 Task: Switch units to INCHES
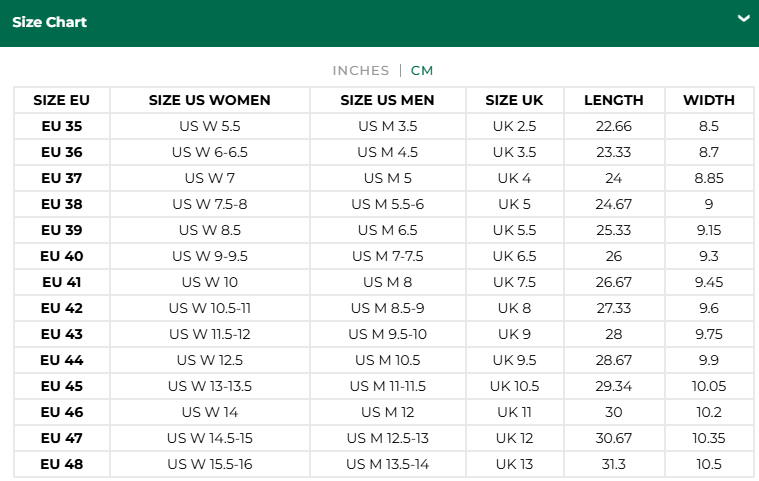tap(361, 71)
